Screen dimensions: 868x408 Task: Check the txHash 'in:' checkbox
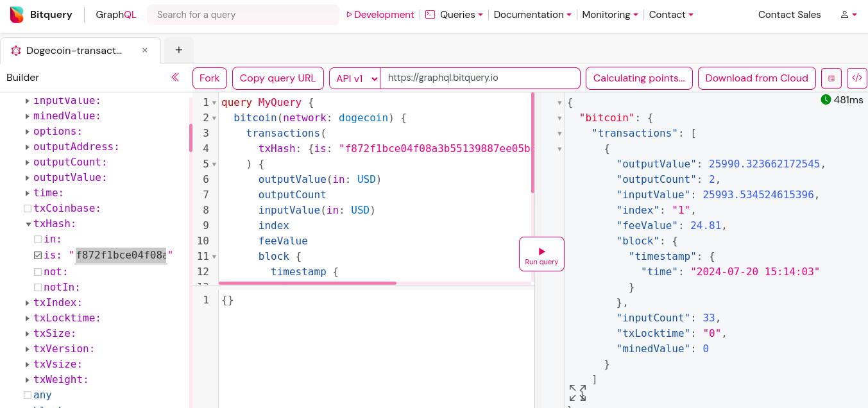coord(38,239)
